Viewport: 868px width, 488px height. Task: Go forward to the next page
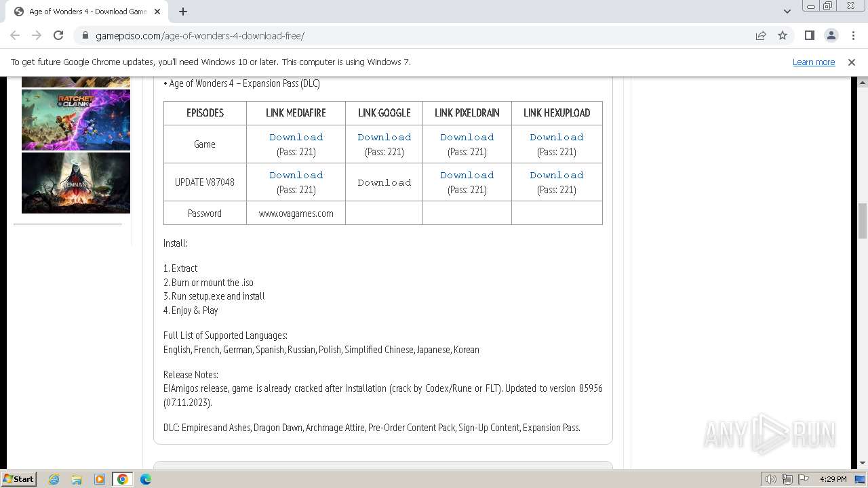pyautogui.click(x=37, y=35)
